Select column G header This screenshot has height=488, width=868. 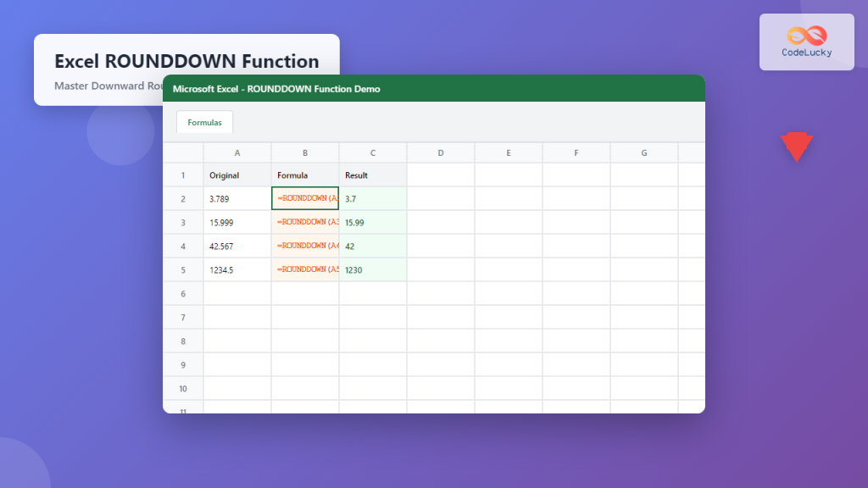click(644, 152)
